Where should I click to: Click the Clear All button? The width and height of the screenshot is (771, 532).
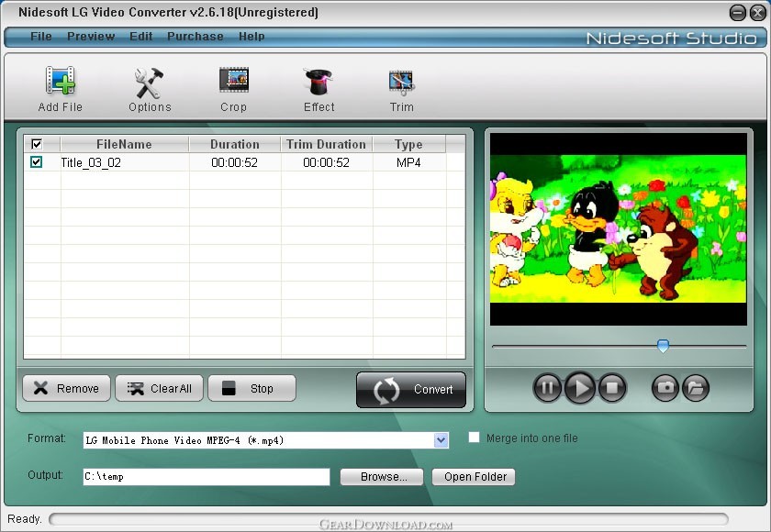[159, 388]
